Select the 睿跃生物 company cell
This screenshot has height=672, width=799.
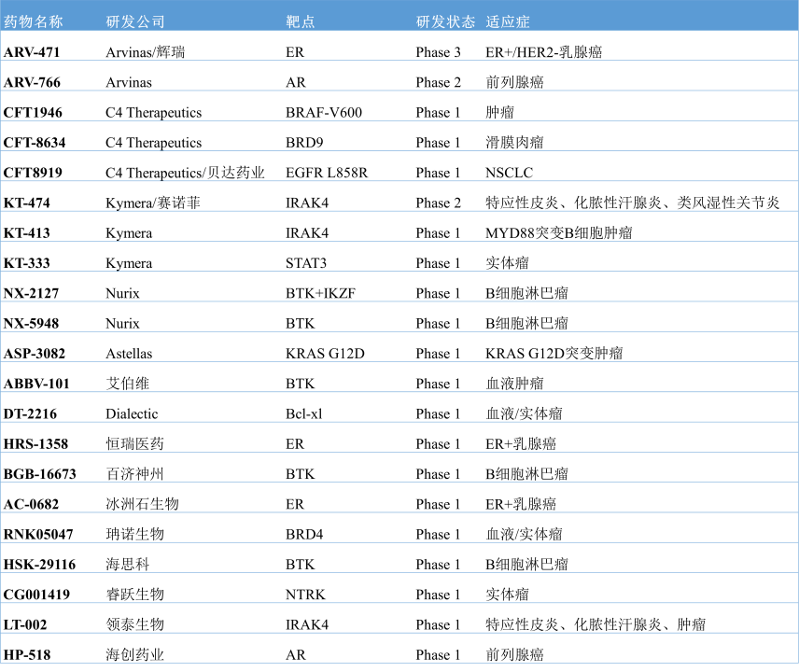pos(135,594)
